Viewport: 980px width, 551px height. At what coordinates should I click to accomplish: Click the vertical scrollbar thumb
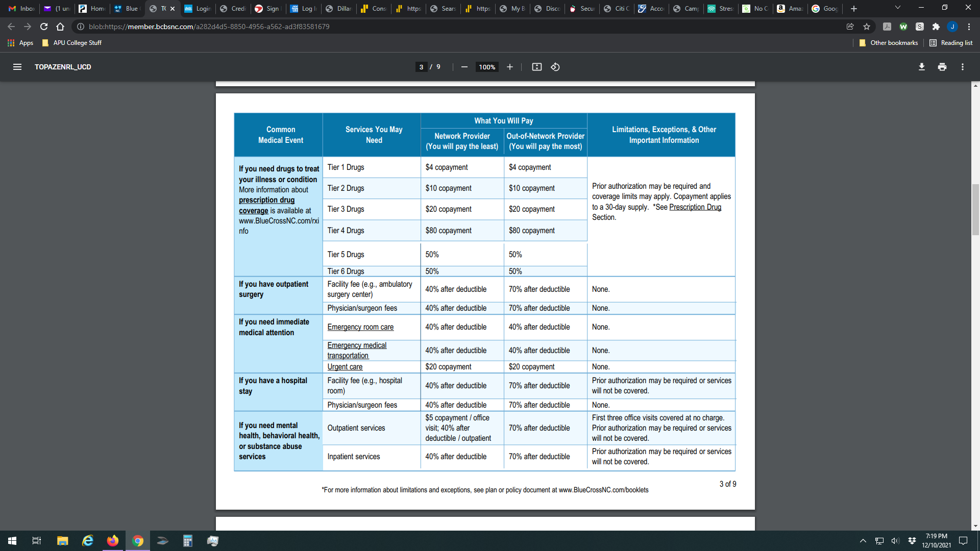click(x=975, y=209)
